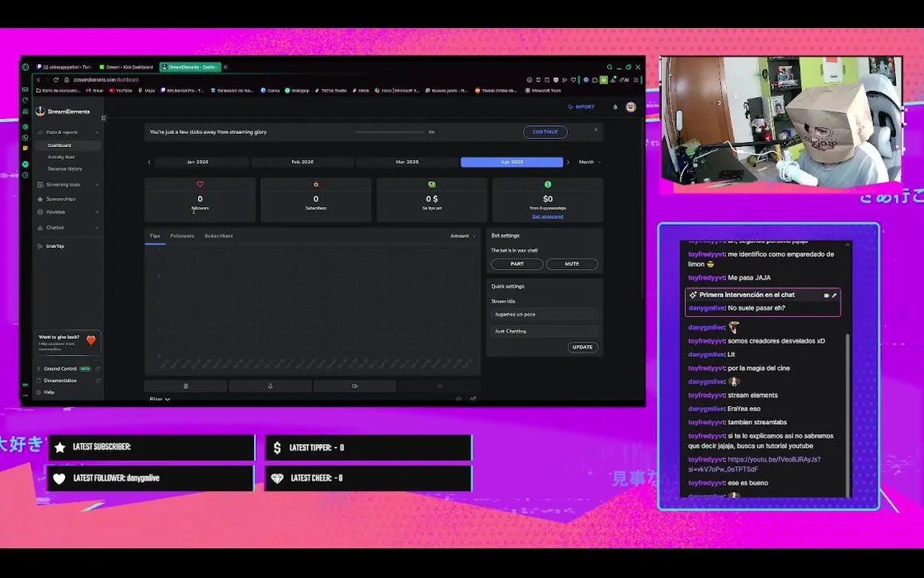Switch to the Followers chart tab

click(x=182, y=236)
